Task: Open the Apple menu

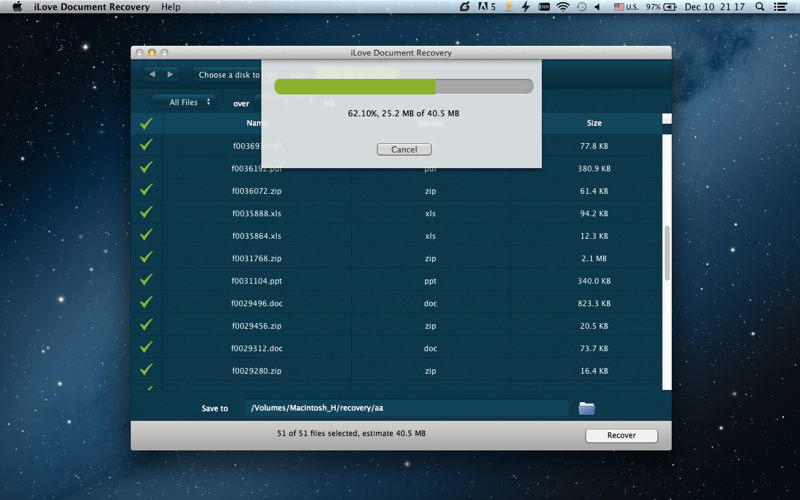Action: coord(17,7)
